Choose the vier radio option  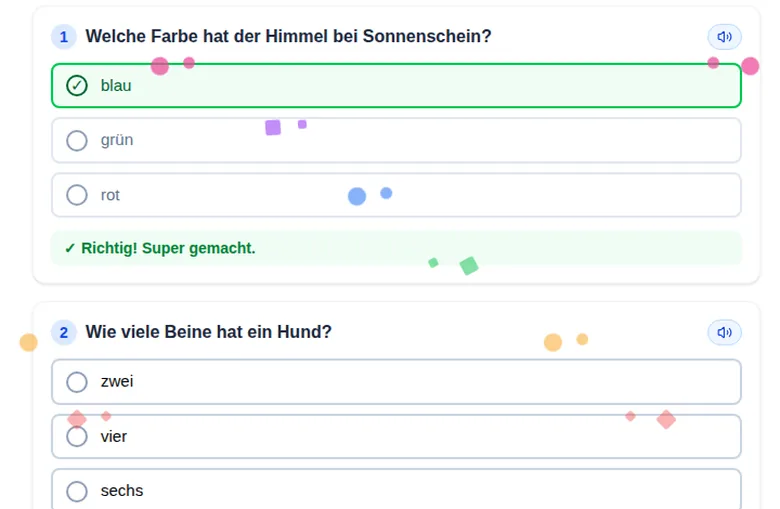(x=77, y=437)
